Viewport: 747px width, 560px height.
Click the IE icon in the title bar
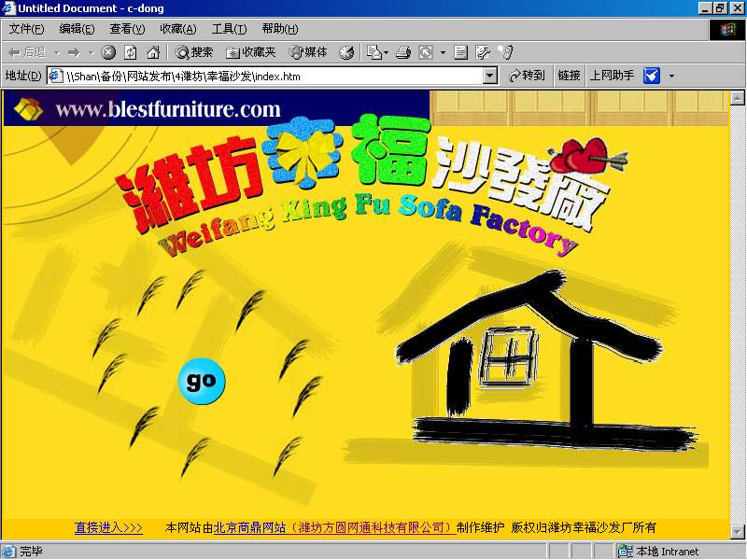[9, 8]
